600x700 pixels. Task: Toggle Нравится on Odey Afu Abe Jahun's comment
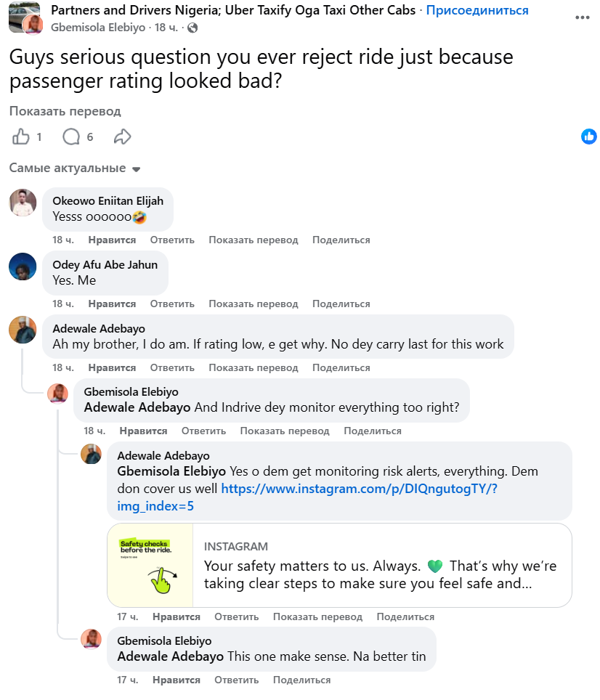112,304
